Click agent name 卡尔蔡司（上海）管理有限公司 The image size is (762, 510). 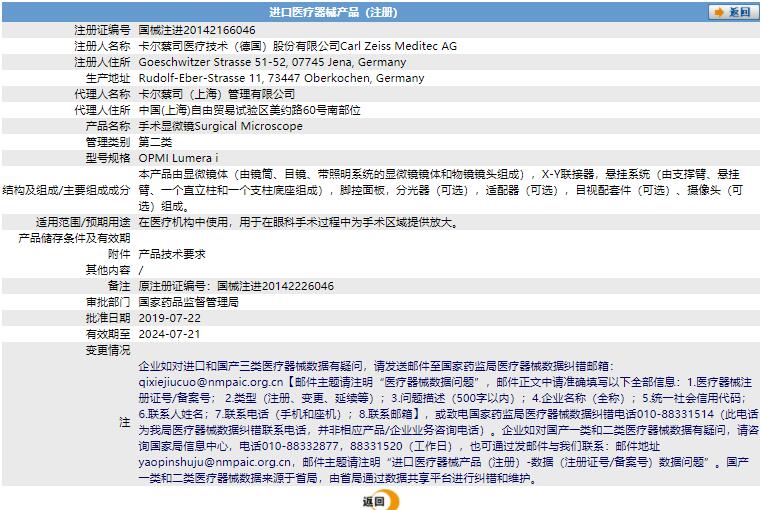click(x=217, y=94)
